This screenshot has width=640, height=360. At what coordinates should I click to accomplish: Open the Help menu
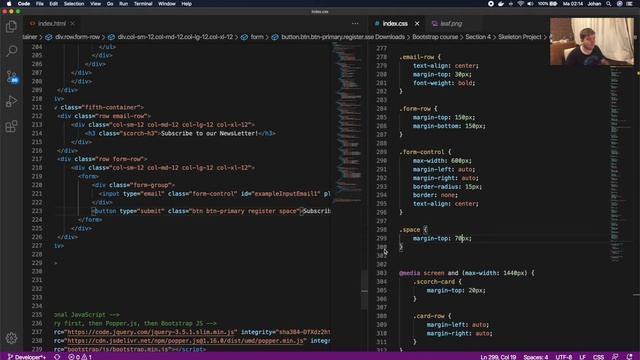[x=187, y=4]
